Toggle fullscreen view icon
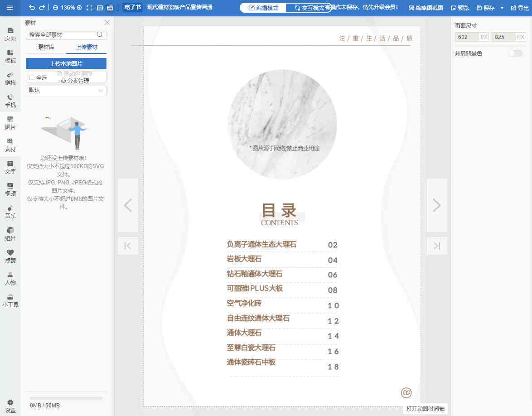The height and width of the screenshot is (416, 532). click(90, 7)
